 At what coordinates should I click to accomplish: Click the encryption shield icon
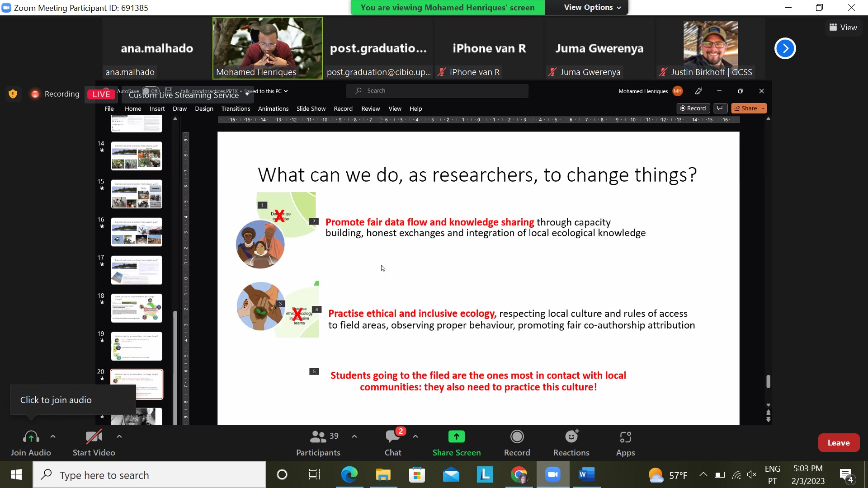tap(13, 94)
